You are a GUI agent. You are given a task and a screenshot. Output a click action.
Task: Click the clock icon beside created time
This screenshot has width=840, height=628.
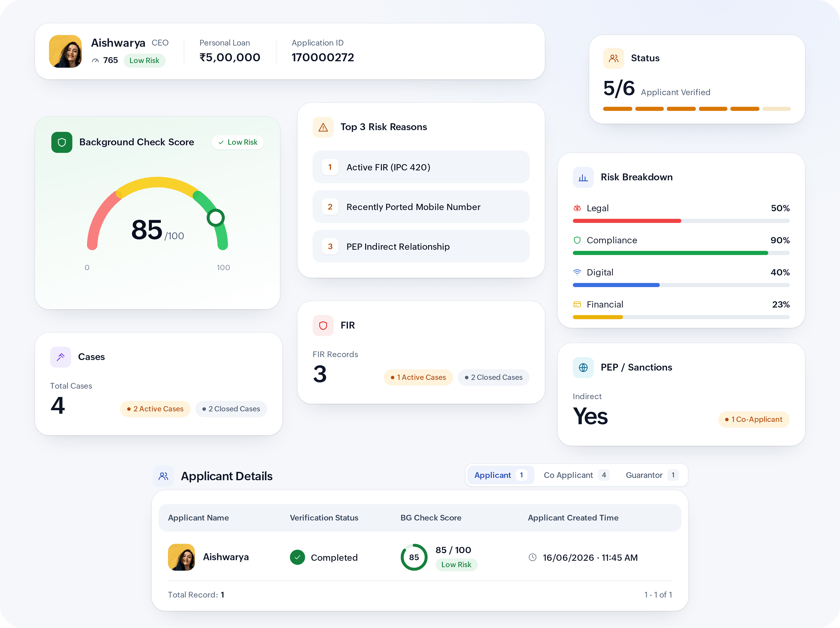[532, 557]
